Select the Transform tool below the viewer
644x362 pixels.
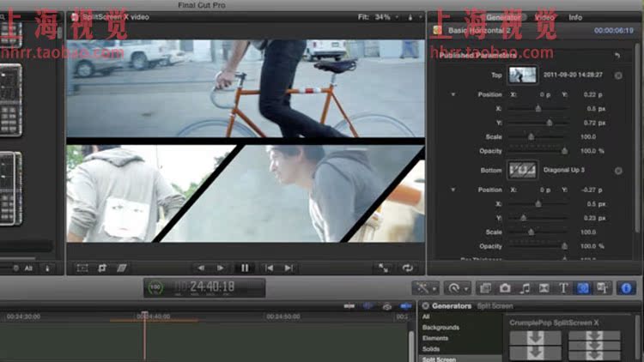coord(82,268)
